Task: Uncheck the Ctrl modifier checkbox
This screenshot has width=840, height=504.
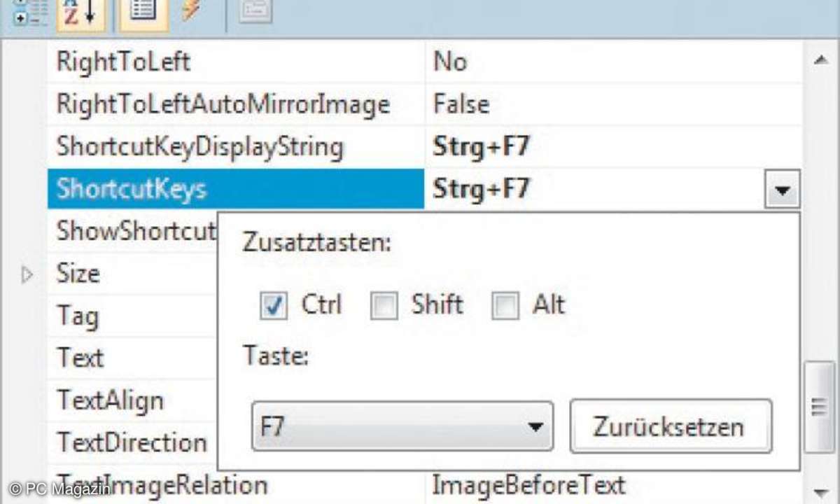Action: point(273,307)
